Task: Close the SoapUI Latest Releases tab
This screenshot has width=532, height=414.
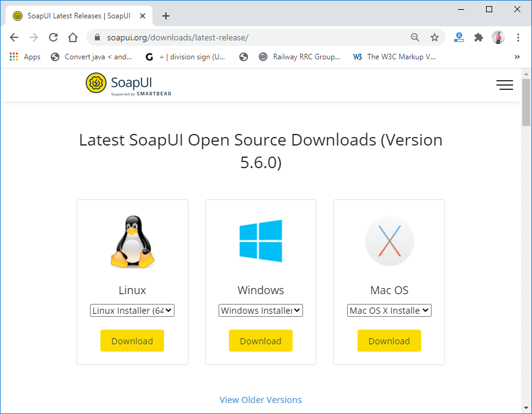Action: (x=143, y=16)
